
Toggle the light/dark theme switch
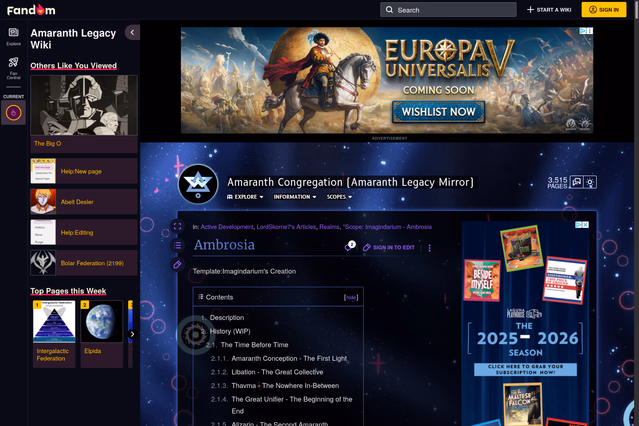(590, 182)
